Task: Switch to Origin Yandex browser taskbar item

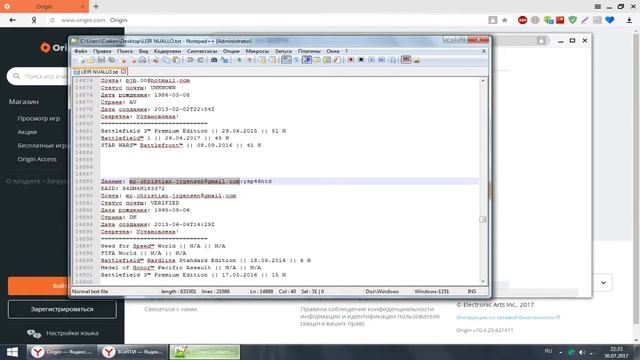Action: pyautogui.click(x=62, y=352)
